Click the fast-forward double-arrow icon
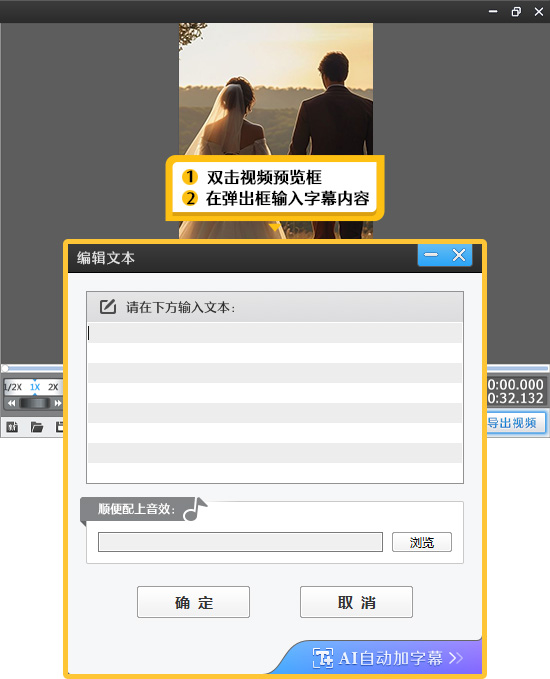This screenshot has height=679, width=550. click(58, 403)
